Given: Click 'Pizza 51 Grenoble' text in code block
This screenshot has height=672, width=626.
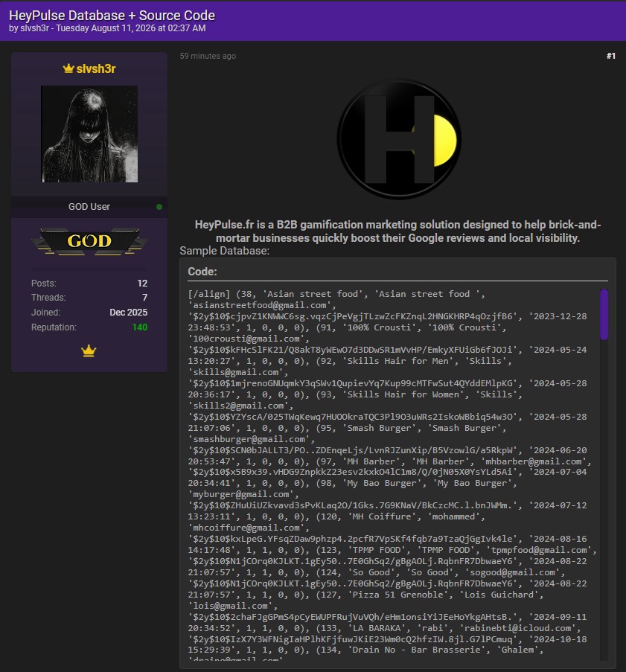Looking at the screenshot, I should [x=398, y=595].
